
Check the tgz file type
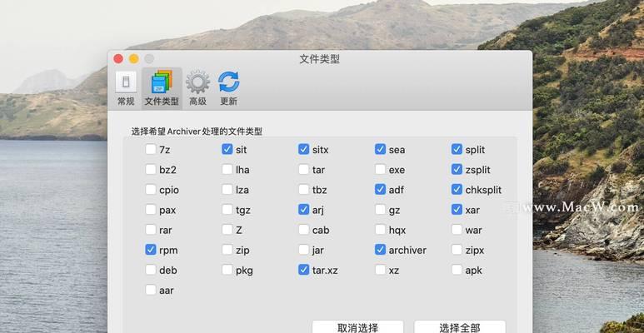[x=227, y=210]
